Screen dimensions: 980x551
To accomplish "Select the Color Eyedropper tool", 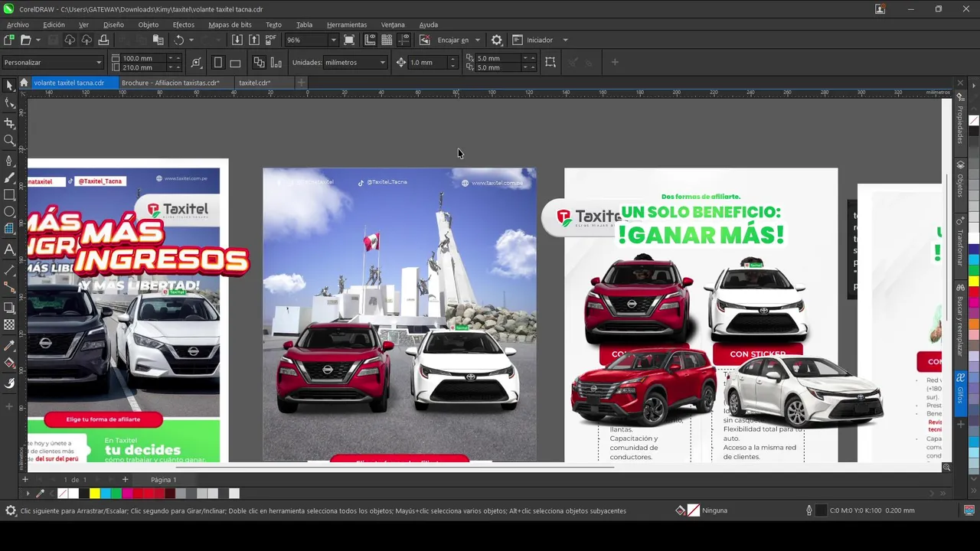I will tap(9, 345).
